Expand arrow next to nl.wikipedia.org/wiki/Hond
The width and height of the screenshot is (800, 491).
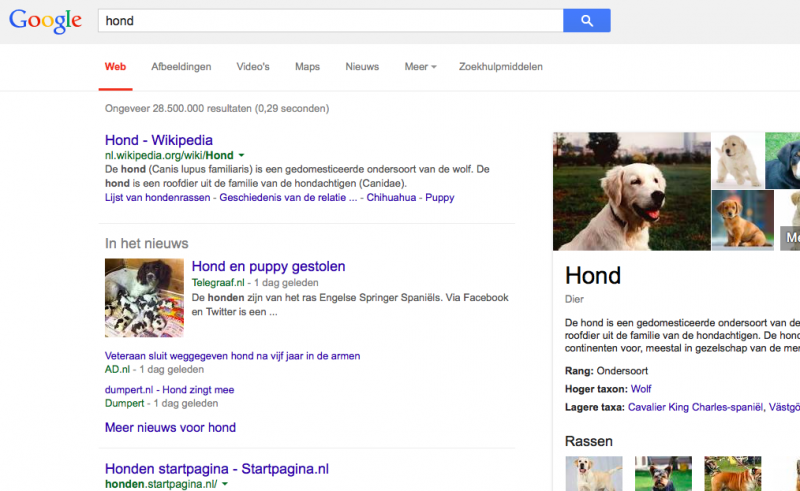coord(241,155)
